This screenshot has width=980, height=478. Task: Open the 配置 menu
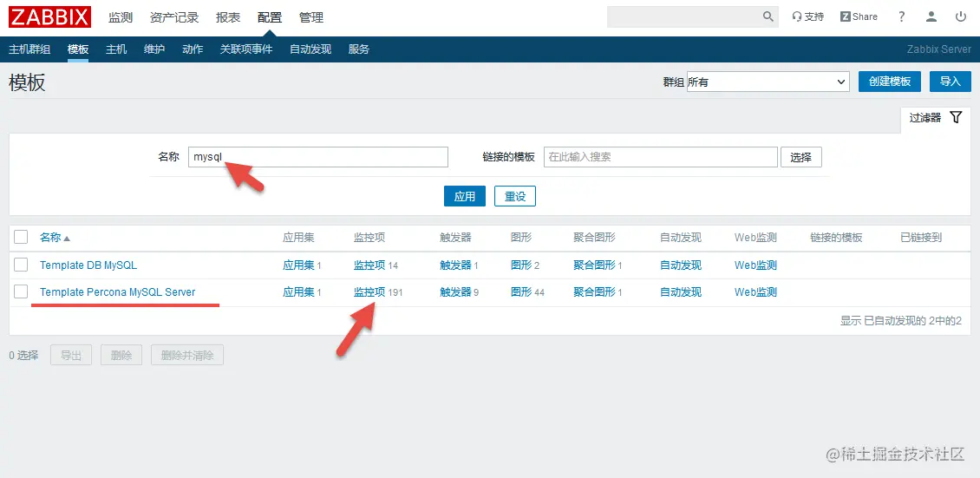click(x=270, y=17)
